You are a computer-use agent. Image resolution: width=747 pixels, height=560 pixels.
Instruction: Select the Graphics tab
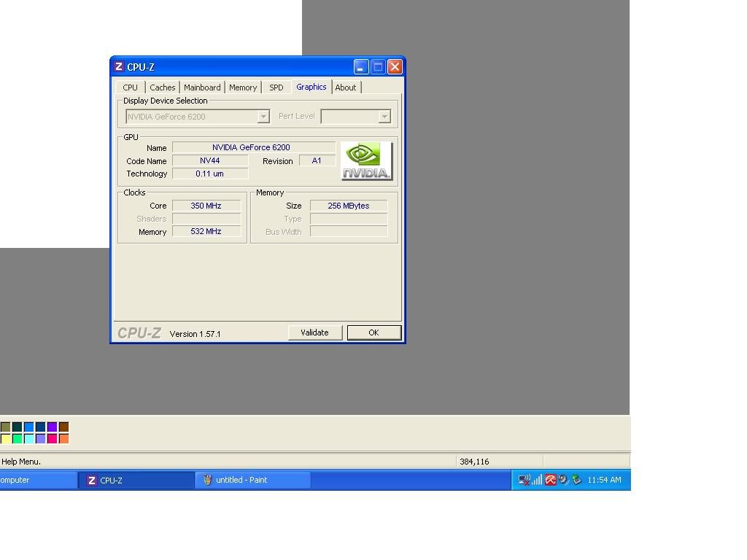[311, 87]
